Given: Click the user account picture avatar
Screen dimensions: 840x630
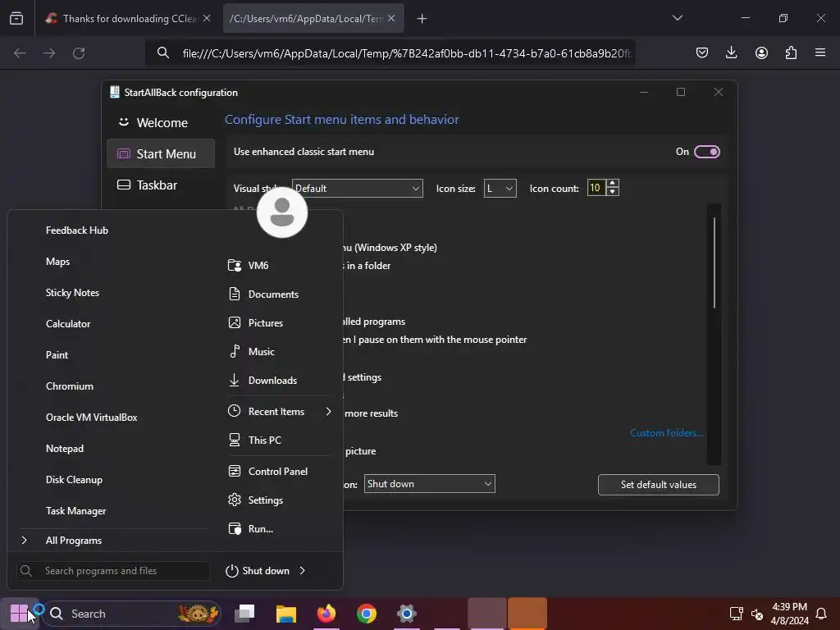Looking at the screenshot, I should coord(282,212).
